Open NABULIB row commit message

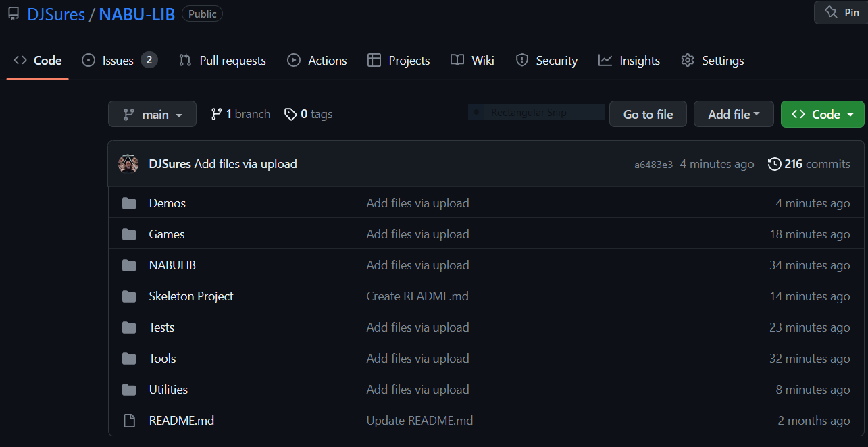[417, 265]
